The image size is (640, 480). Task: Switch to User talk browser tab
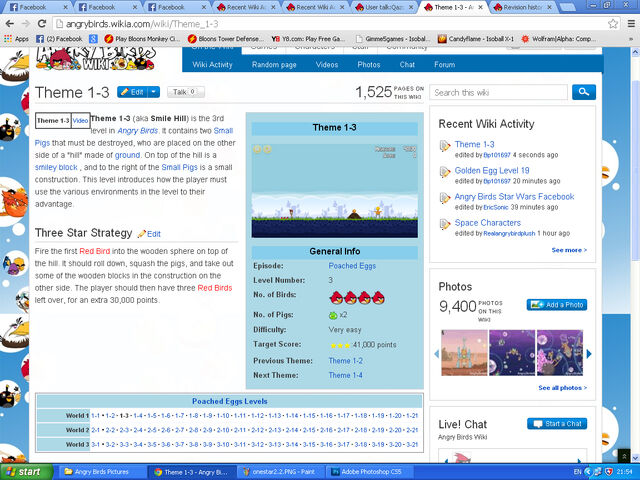(382, 7)
